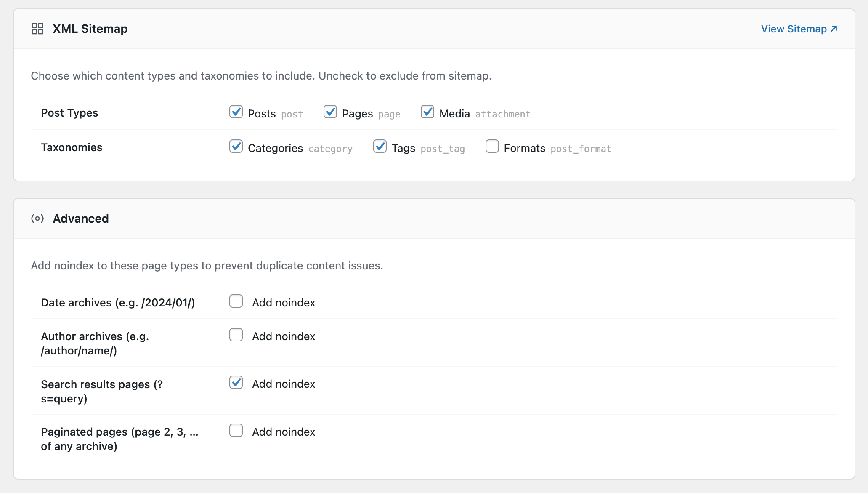Uncheck the Pages post type checkbox
Image resolution: width=868 pixels, height=493 pixels.
coord(330,112)
